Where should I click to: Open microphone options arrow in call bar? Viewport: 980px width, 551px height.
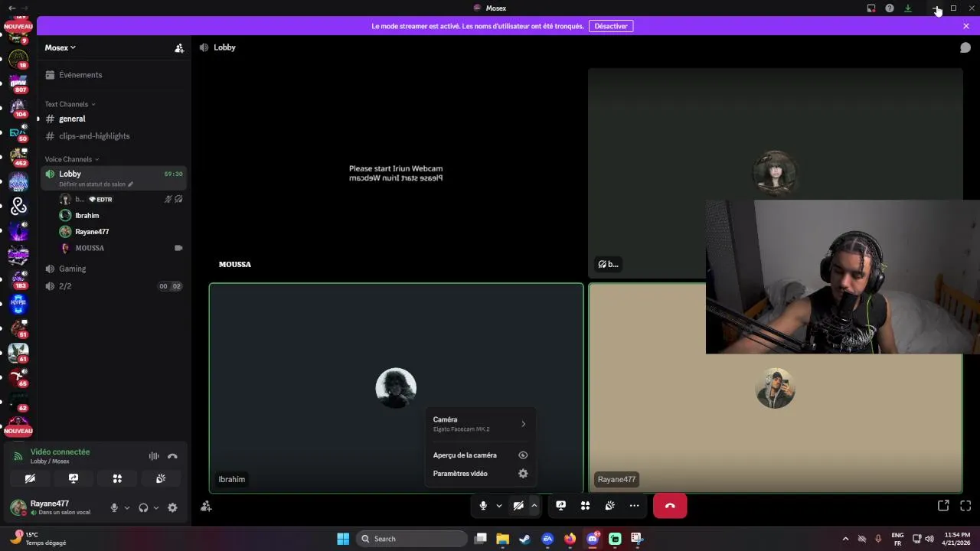point(499,506)
